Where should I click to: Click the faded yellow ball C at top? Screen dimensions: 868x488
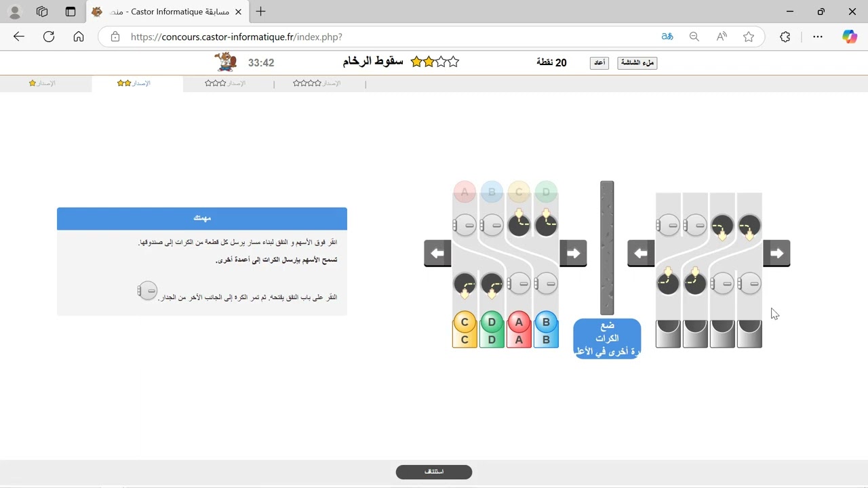519,192
